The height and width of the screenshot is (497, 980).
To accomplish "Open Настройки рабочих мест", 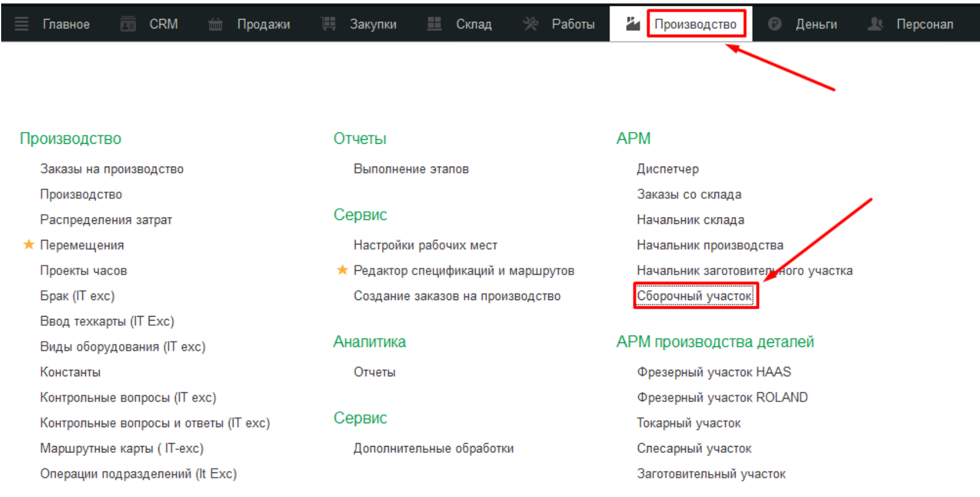I will click(425, 245).
